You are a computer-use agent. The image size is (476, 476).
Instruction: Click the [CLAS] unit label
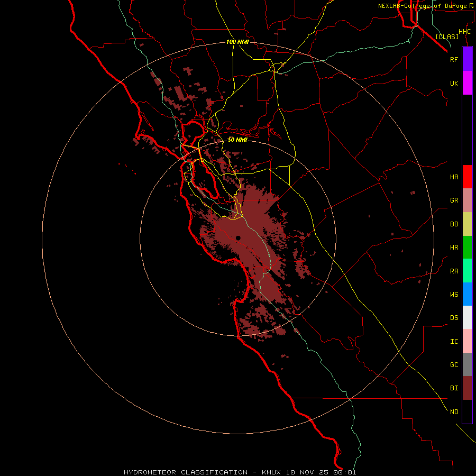447,36
